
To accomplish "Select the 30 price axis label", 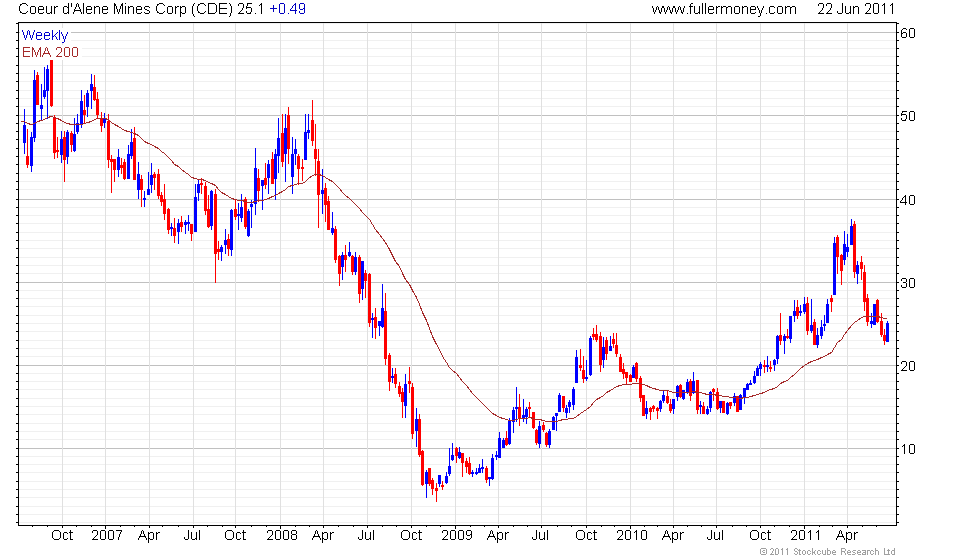I will point(908,283).
